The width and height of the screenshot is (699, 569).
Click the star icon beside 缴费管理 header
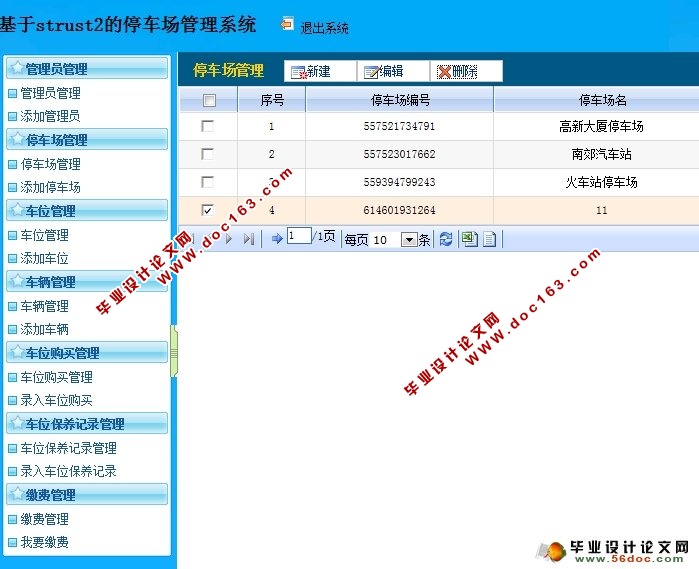point(17,494)
